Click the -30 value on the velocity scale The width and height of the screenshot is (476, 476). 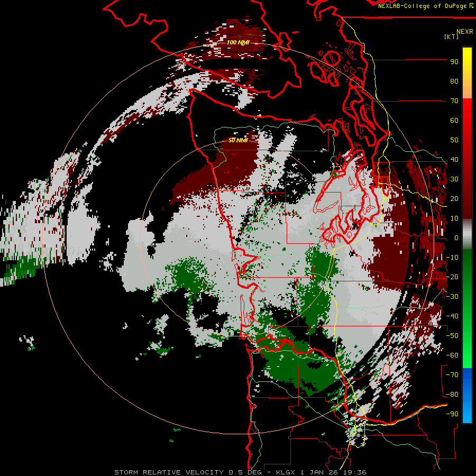tap(452, 297)
